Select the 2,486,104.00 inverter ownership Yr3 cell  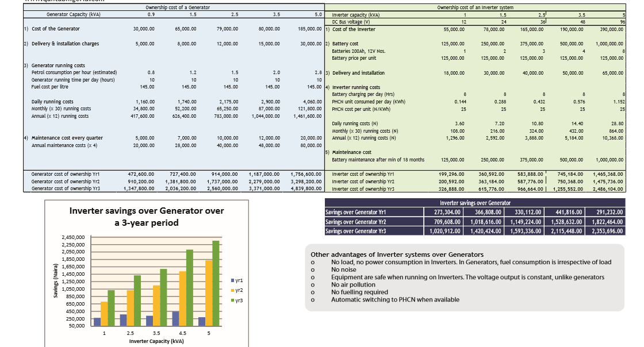click(x=608, y=188)
